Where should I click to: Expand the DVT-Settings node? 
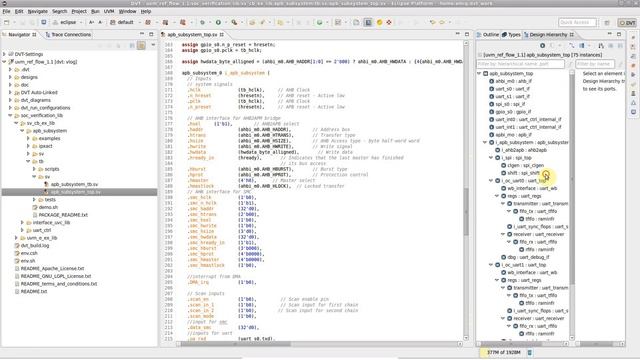tap(4, 54)
